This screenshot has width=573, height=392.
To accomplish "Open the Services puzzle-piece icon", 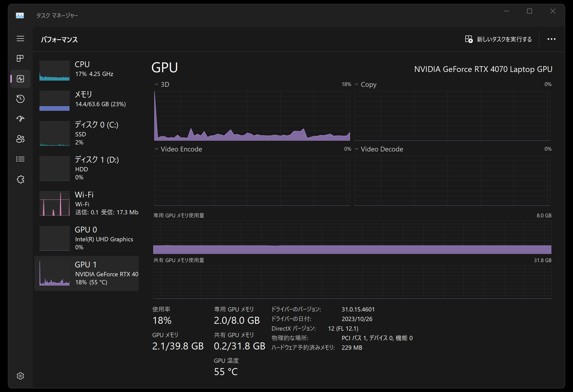I will click(20, 179).
